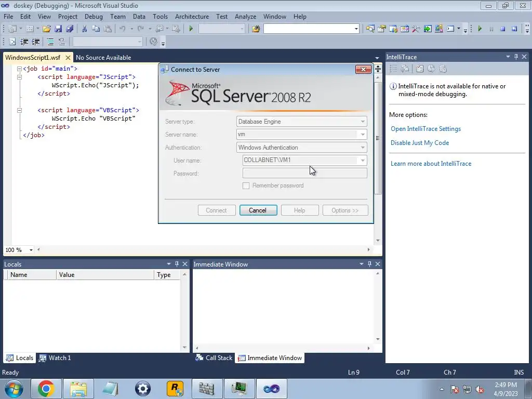Viewport: 532px width, 399px height.
Task: Open the IntelliTrace window options dropdown arrow
Action: click(508, 57)
